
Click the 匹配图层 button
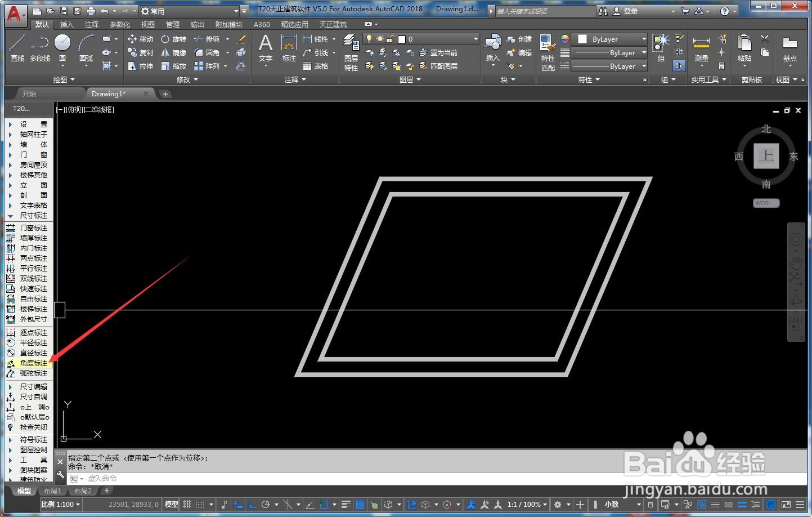(x=438, y=66)
